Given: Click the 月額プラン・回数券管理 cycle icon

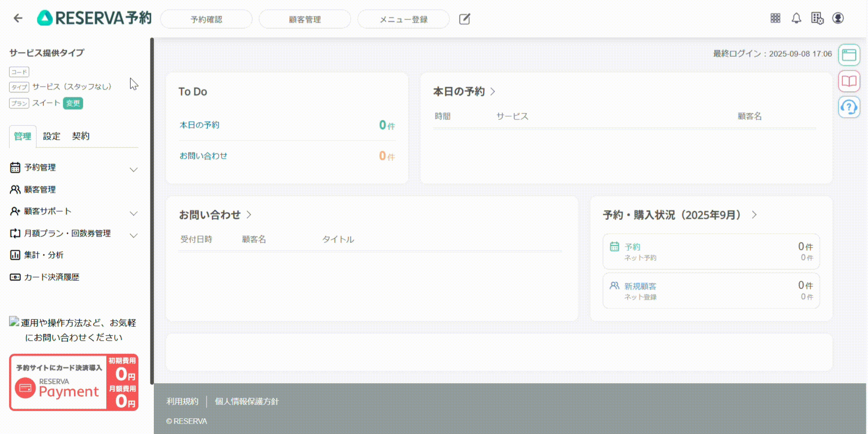Looking at the screenshot, I should pos(15,233).
